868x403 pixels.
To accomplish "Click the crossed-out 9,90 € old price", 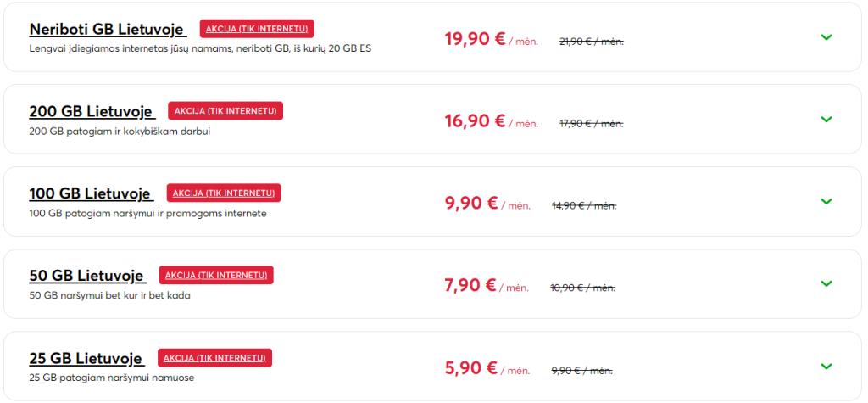I will pos(581,370).
